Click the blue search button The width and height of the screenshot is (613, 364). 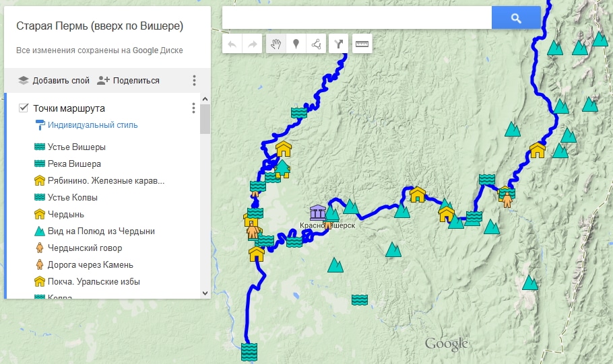[x=516, y=18]
